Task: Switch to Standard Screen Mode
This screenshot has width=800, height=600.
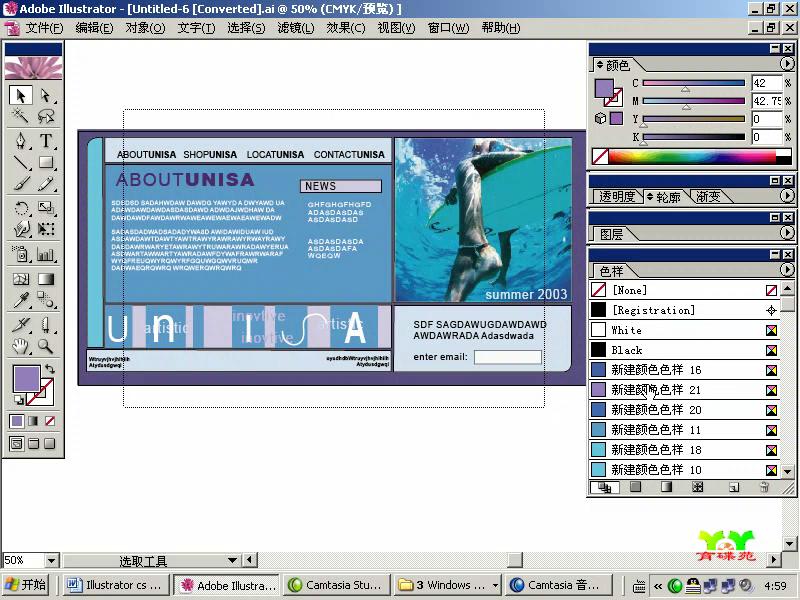Action: (17, 443)
